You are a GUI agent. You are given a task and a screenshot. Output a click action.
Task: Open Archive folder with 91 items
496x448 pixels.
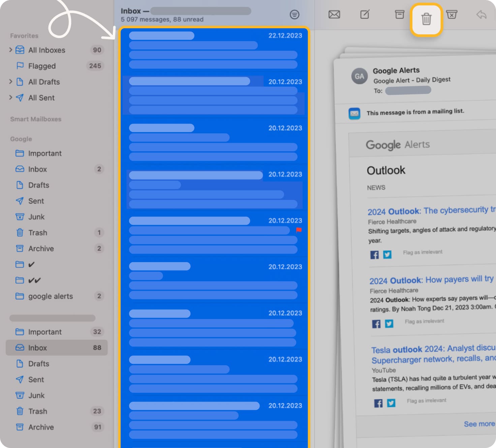(x=41, y=427)
